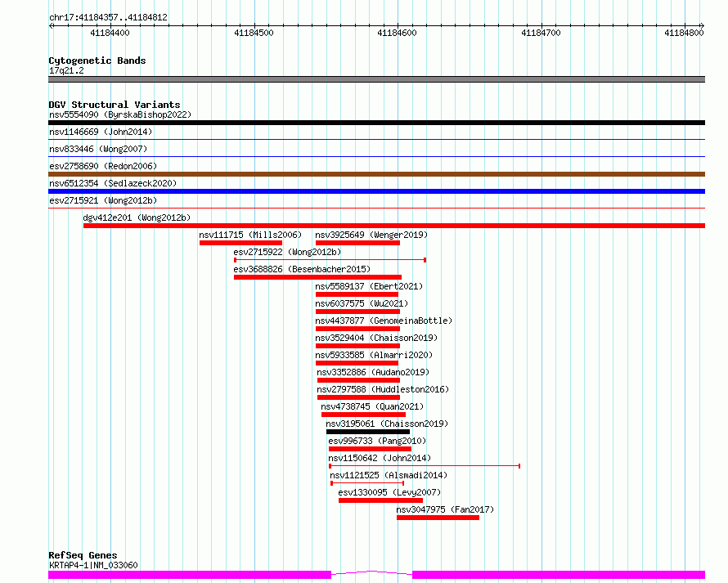Click the nsv5554090 (ByrskaBishop2022) black variant bar
The height and width of the screenshot is (583, 728).
[376, 123]
